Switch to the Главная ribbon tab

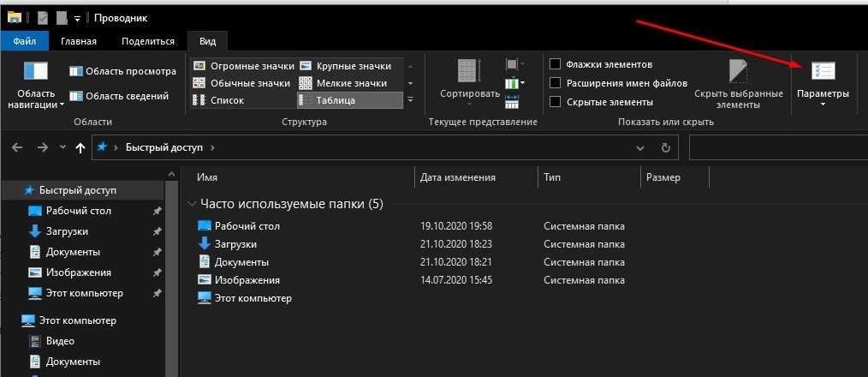tap(79, 41)
